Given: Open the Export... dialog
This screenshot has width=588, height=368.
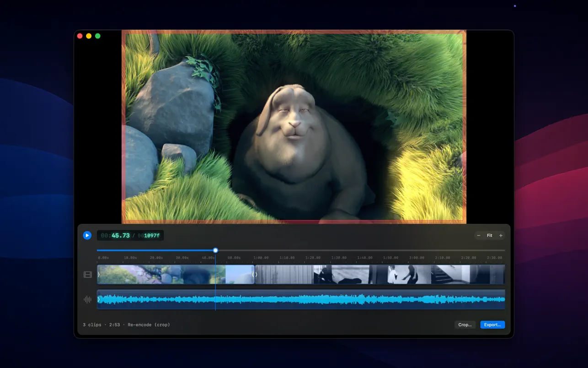Looking at the screenshot, I should coord(492,325).
